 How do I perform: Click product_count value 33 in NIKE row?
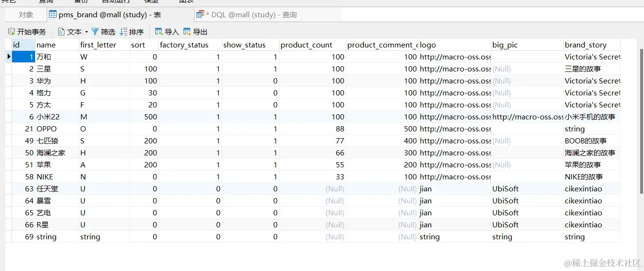click(x=313, y=177)
